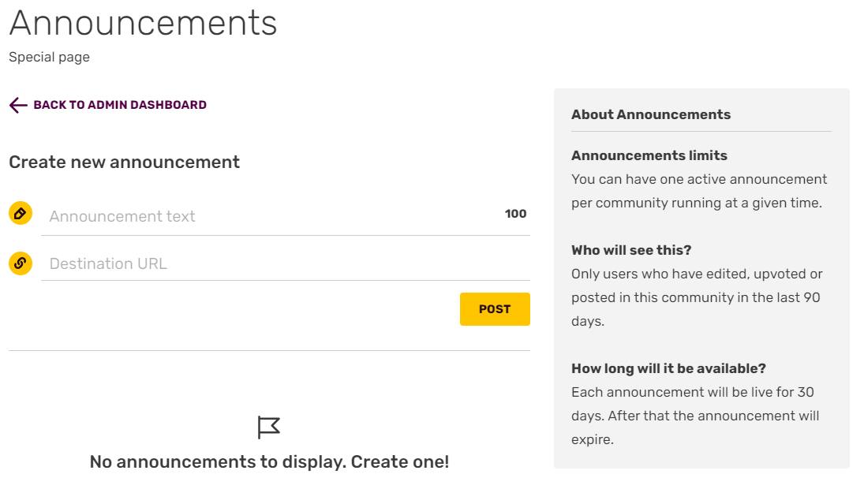The width and height of the screenshot is (864, 504).
Task: Click the Create new announcement heading
Action: pos(124,162)
